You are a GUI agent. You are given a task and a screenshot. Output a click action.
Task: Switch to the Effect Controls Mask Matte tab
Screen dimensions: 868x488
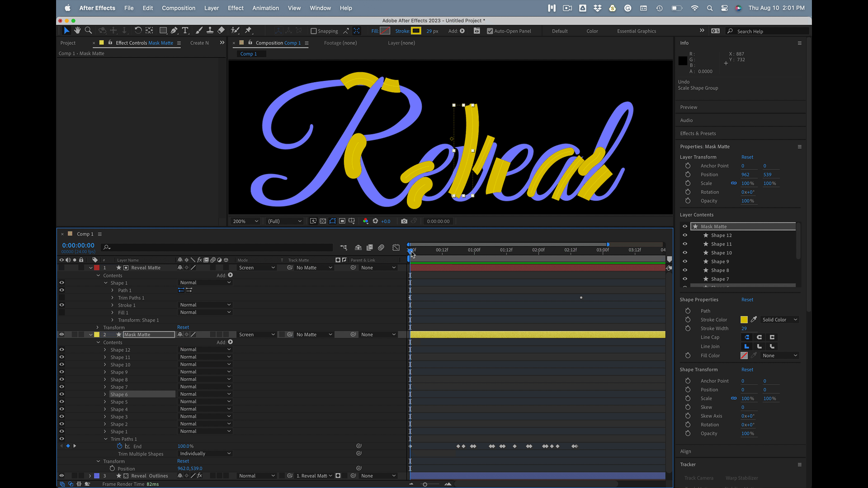tap(144, 43)
